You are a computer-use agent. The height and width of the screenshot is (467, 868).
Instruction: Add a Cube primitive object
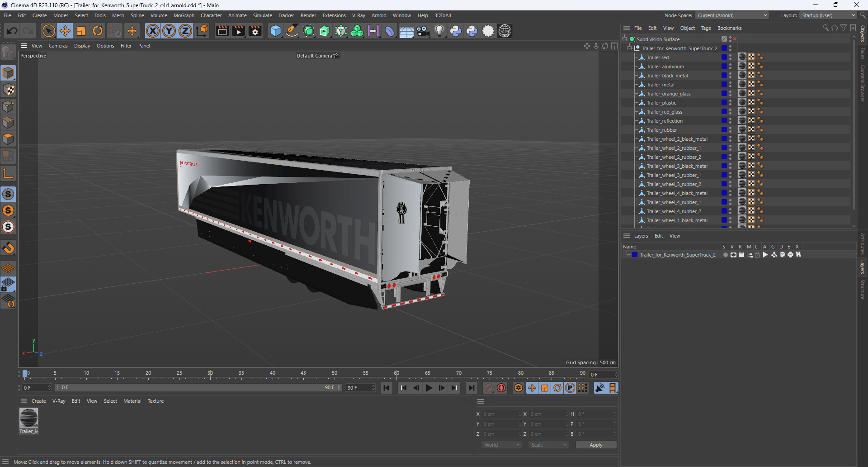(275, 31)
